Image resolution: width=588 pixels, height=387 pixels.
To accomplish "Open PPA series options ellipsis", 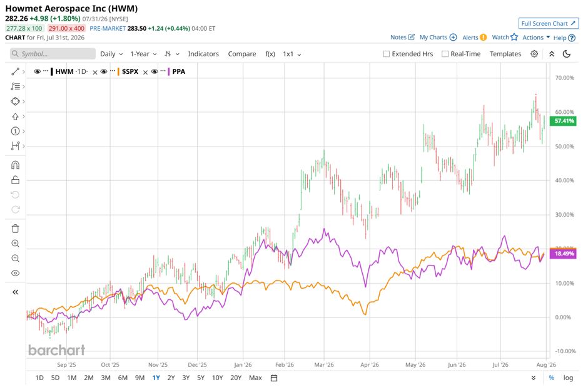I will click(163, 71).
